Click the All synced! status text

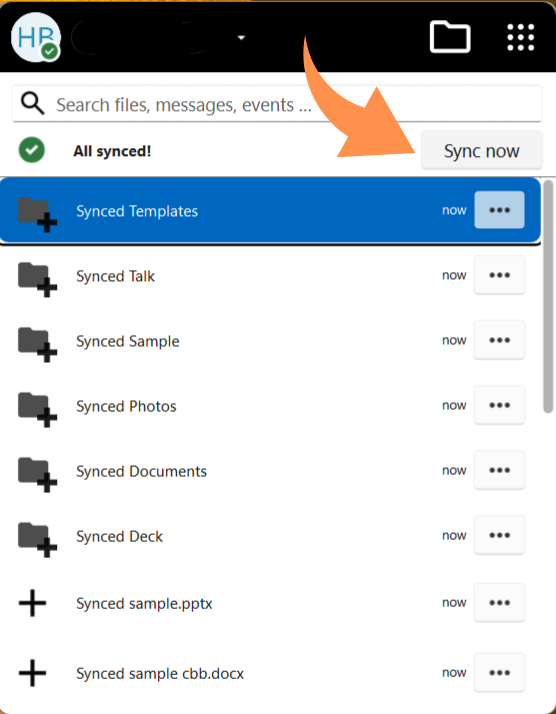pyautogui.click(x=112, y=151)
